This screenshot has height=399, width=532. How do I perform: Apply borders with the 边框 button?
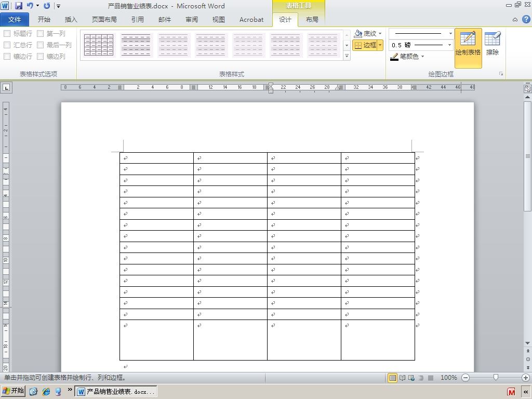tap(365, 45)
